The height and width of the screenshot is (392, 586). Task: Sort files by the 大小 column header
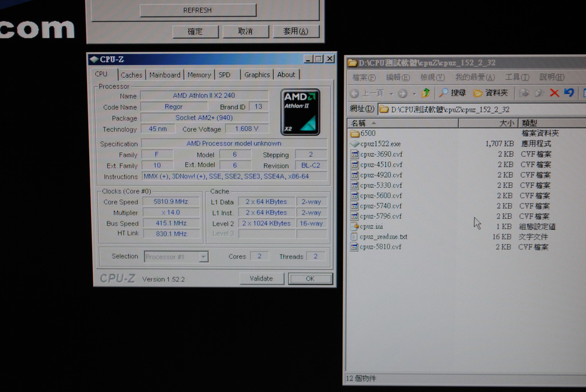488,123
